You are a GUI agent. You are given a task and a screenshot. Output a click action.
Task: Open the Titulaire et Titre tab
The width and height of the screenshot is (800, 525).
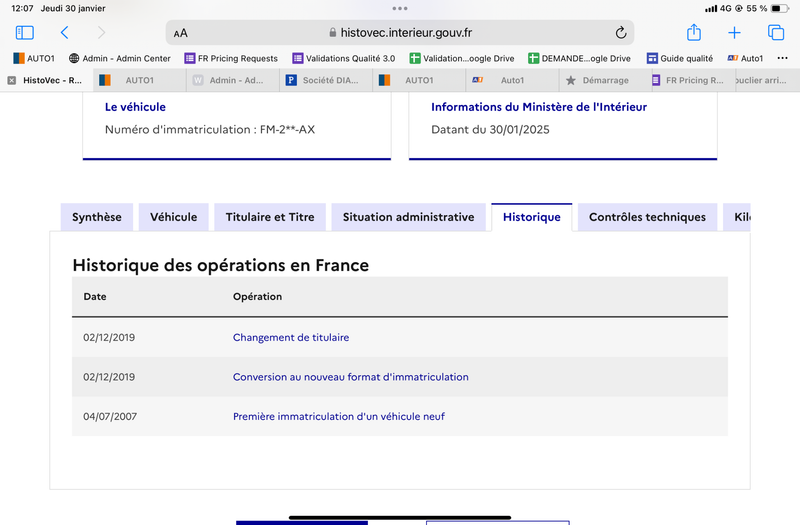pyautogui.click(x=270, y=217)
